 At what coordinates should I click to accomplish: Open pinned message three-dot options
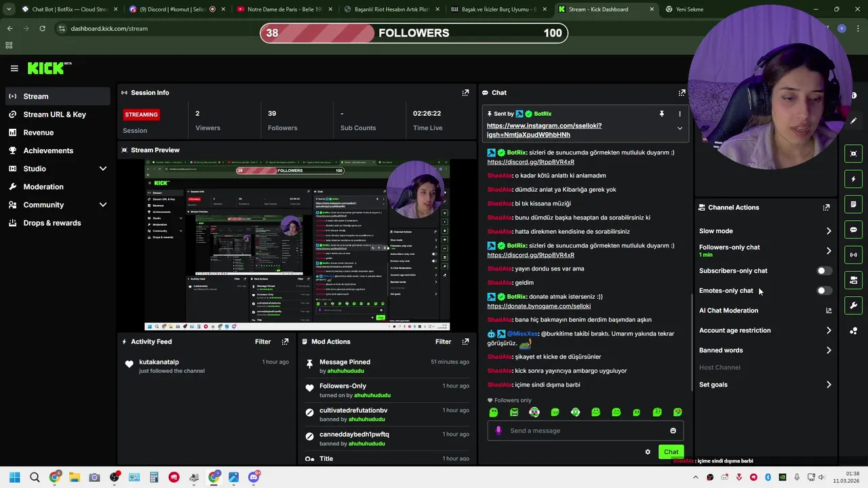click(679, 114)
